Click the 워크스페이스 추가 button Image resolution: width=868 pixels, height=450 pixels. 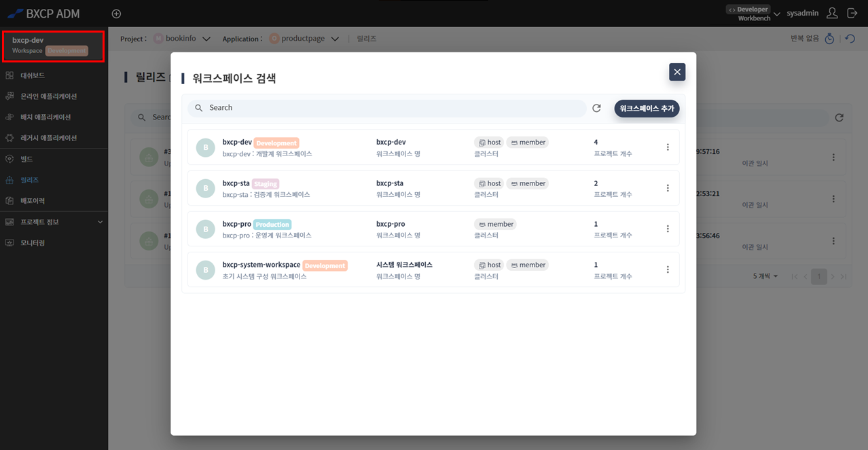647,108
